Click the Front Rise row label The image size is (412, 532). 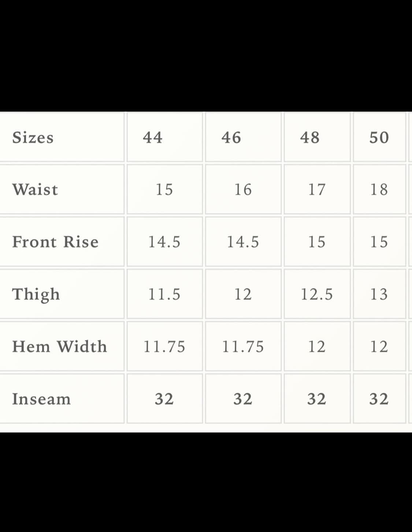(x=55, y=242)
